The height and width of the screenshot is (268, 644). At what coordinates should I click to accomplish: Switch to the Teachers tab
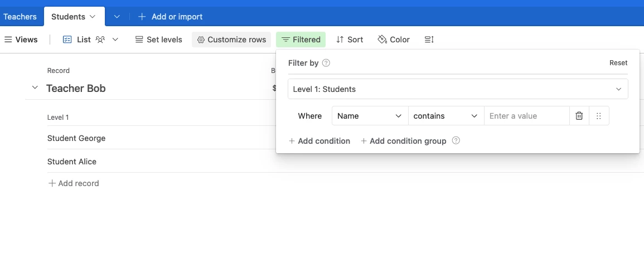click(20, 16)
